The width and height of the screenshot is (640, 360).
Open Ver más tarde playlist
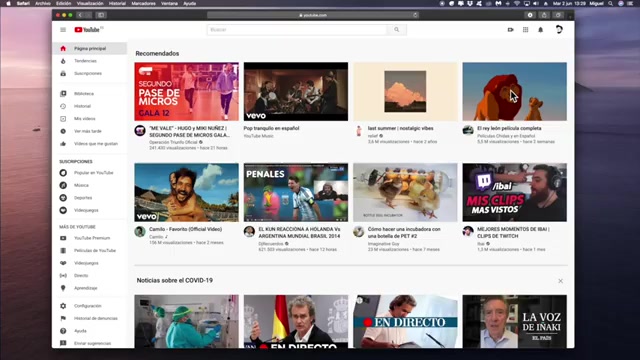tap(89, 131)
